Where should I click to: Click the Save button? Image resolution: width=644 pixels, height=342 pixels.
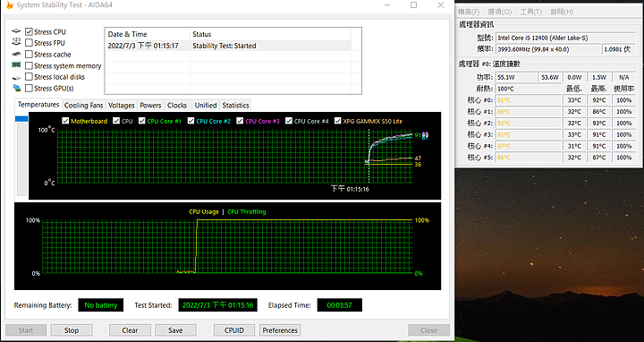click(x=175, y=330)
